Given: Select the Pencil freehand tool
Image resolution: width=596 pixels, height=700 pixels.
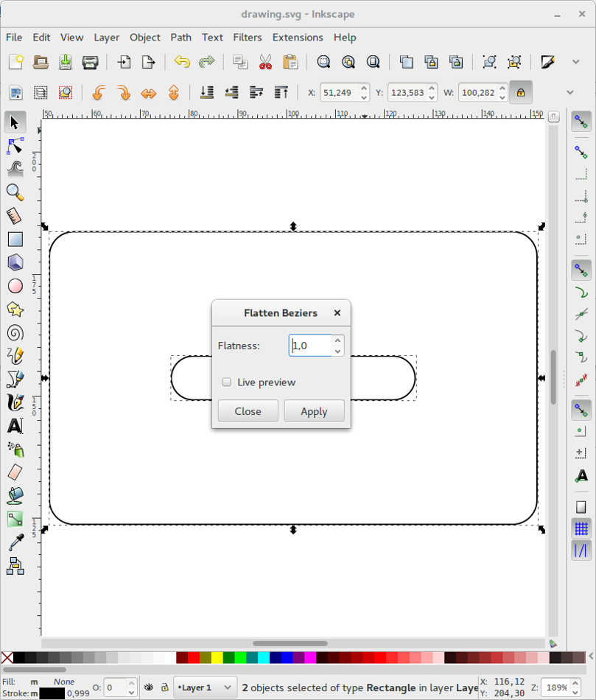Looking at the screenshot, I should 15,356.
